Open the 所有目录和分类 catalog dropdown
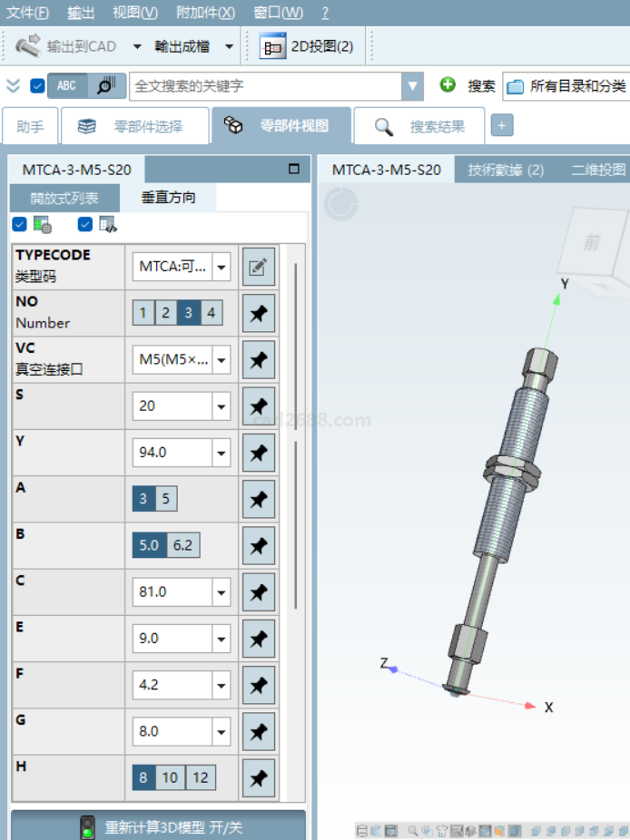The image size is (630, 840). pos(566,86)
